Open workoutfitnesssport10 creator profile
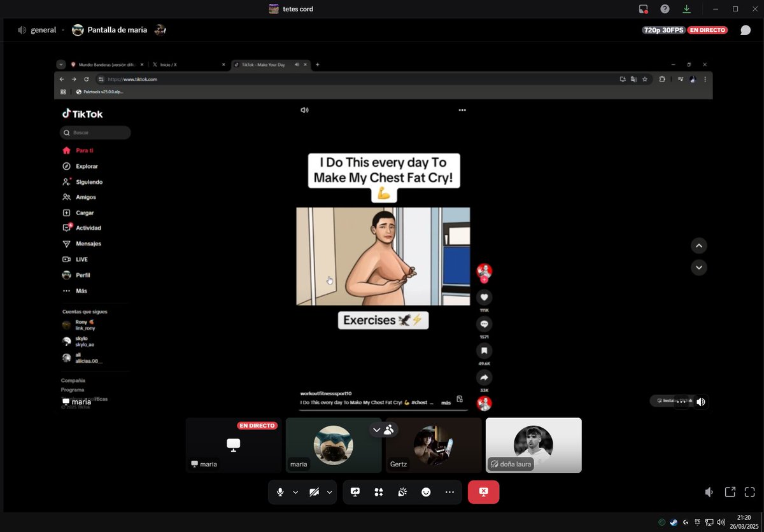 coord(326,393)
